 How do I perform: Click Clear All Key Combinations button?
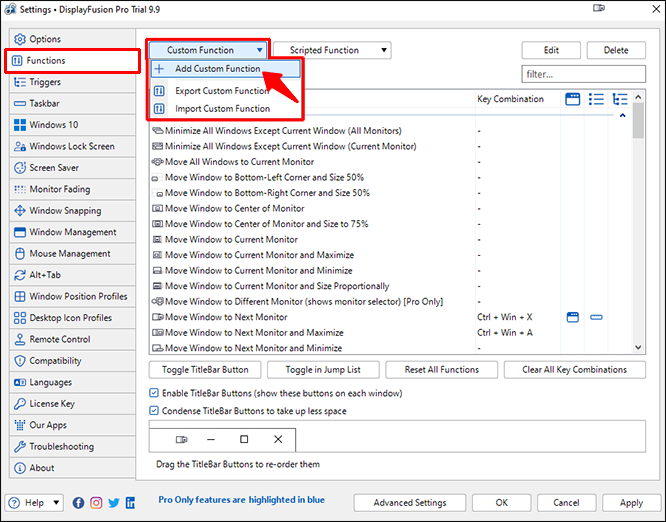574,370
